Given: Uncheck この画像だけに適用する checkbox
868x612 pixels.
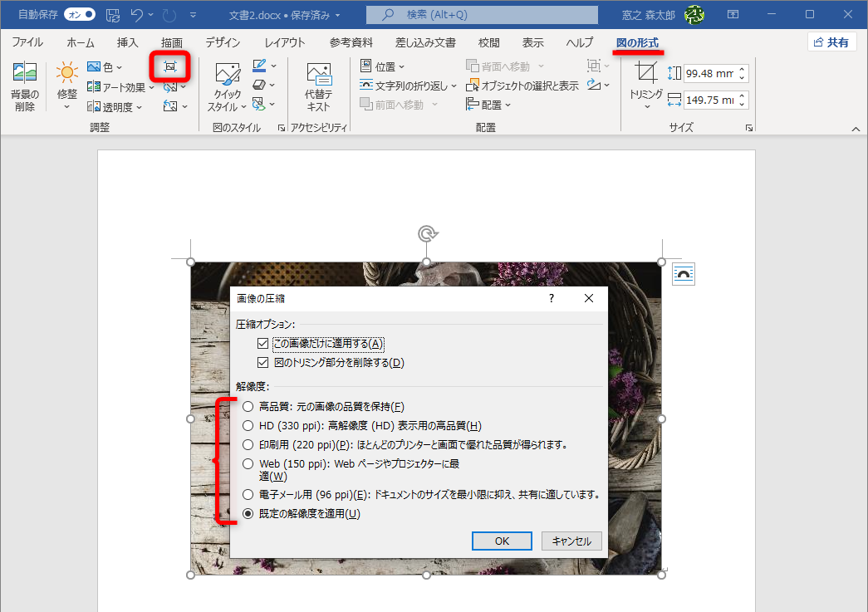Looking at the screenshot, I should (x=263, y=344).
